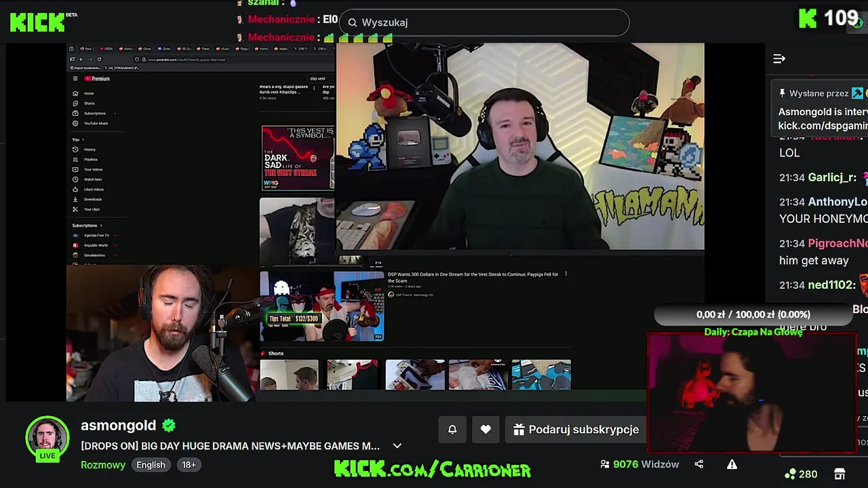Screen dimensions: 868x488
Task: Click the red-framed webcam overlay
Action: [x=751, y=393]
